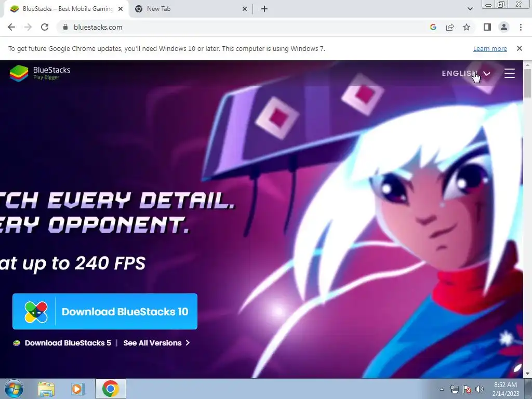The image size is (532, 399).
Task: Open the Windows Start menu
Action: (13, 389)
